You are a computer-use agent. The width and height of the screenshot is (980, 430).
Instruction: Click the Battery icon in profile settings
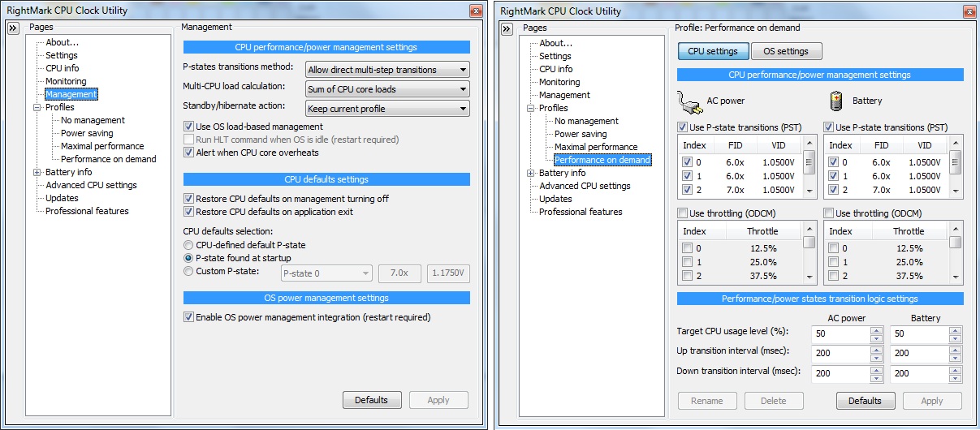pos(835,101)
